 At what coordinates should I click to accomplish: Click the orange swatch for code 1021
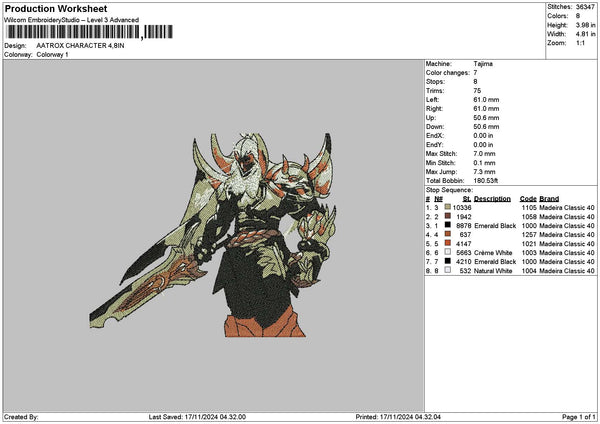(x=447, y=243)
